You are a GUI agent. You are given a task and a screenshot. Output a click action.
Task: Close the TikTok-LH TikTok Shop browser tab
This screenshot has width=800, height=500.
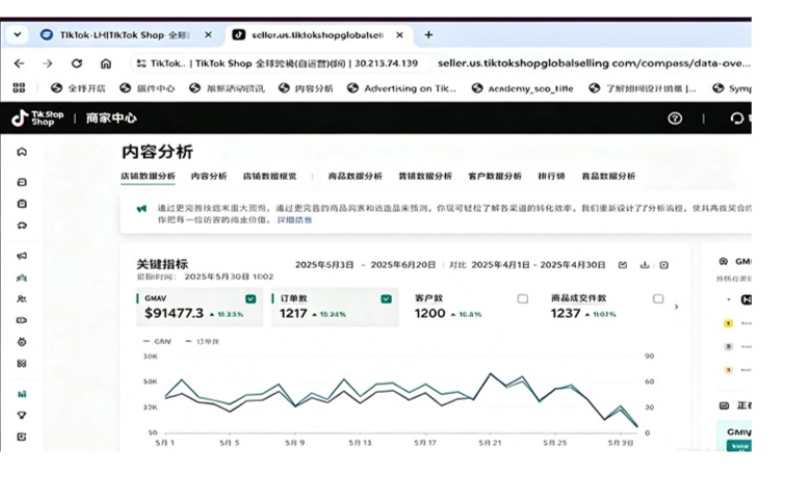(x=208, y=35)
